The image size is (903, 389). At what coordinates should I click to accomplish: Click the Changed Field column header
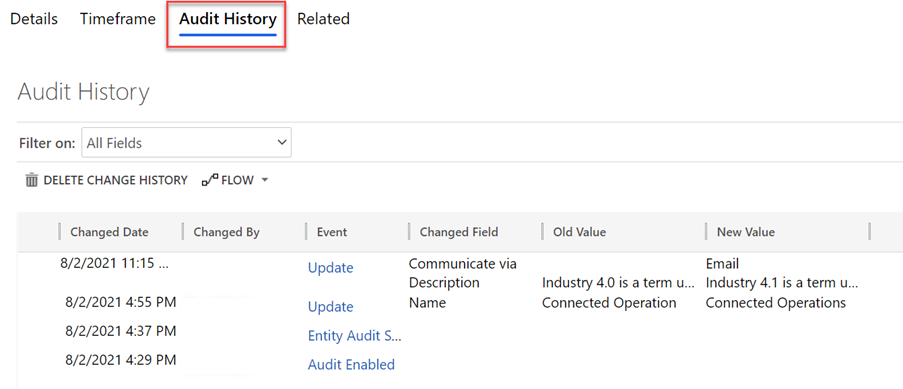(458, 232)
